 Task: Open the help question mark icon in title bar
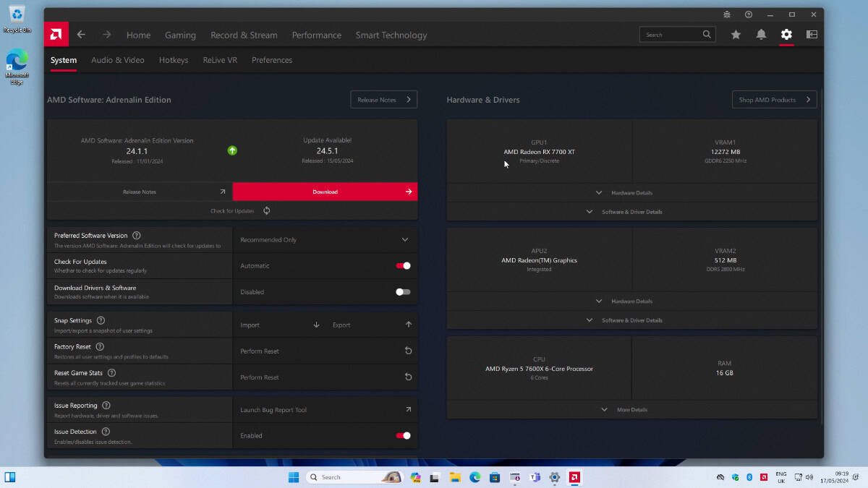pyautogui.click(x=749, y=14)
